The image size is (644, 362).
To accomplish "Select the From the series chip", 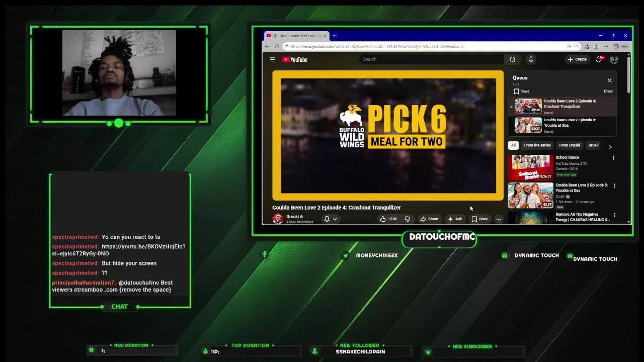I will point(537,145).
